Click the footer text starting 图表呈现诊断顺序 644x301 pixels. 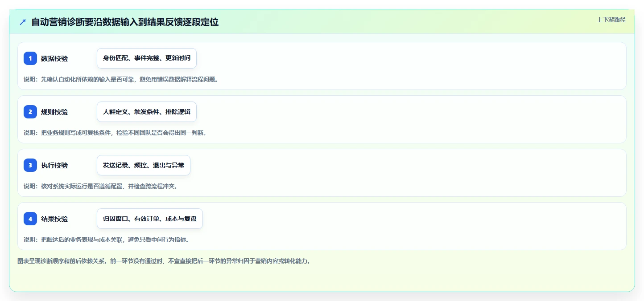point(164,261)
